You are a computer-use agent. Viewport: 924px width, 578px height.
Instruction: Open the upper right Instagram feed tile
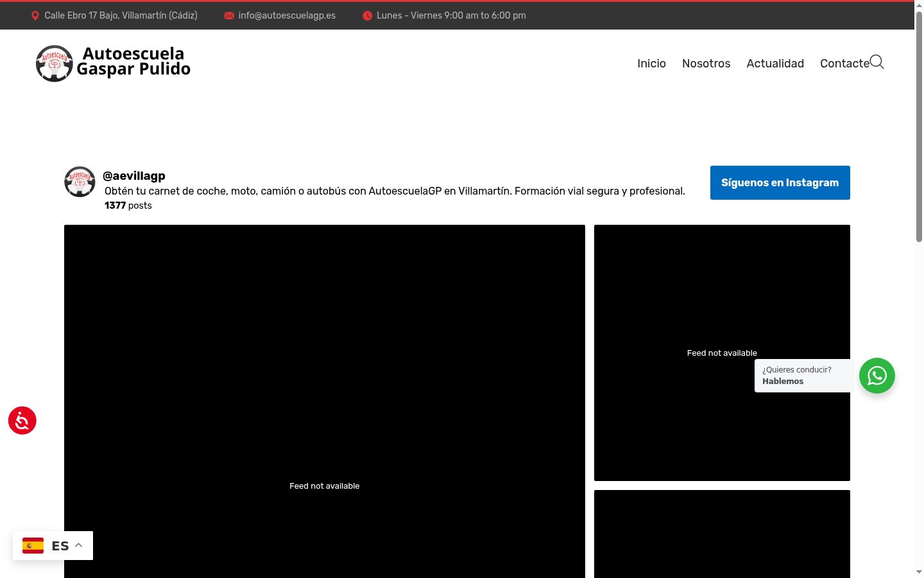722,353
